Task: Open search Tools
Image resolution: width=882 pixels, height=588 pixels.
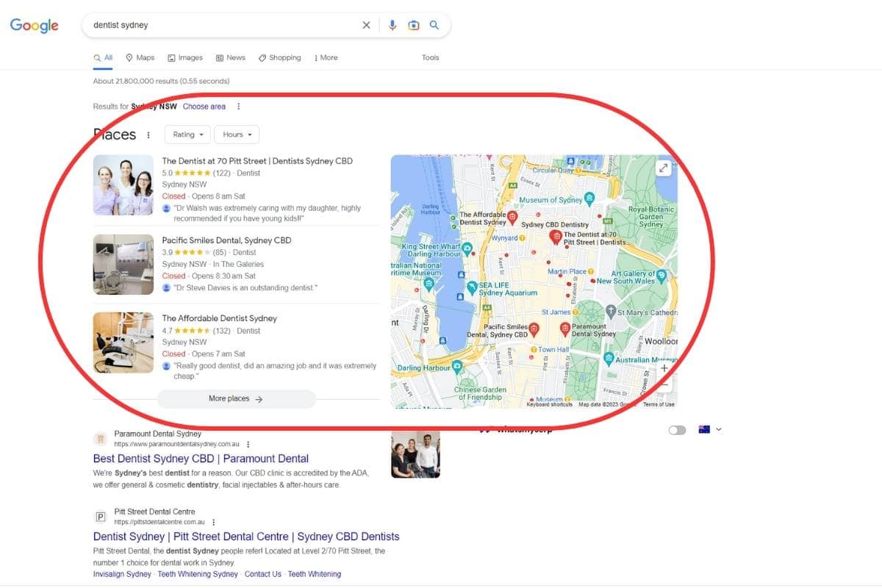Action: pyautogui.click(x=430, y=57)
